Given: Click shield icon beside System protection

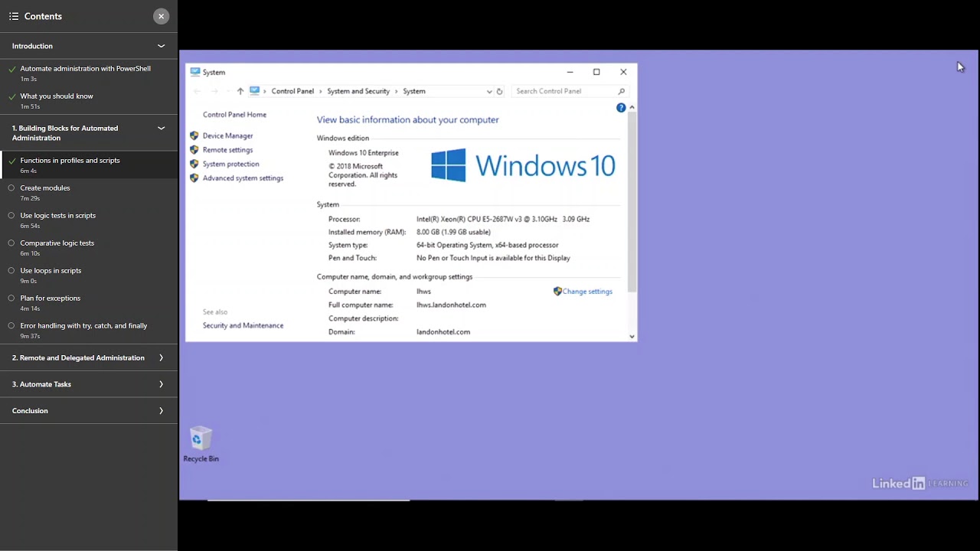Looking at the screenshot, I should [194, 164].
